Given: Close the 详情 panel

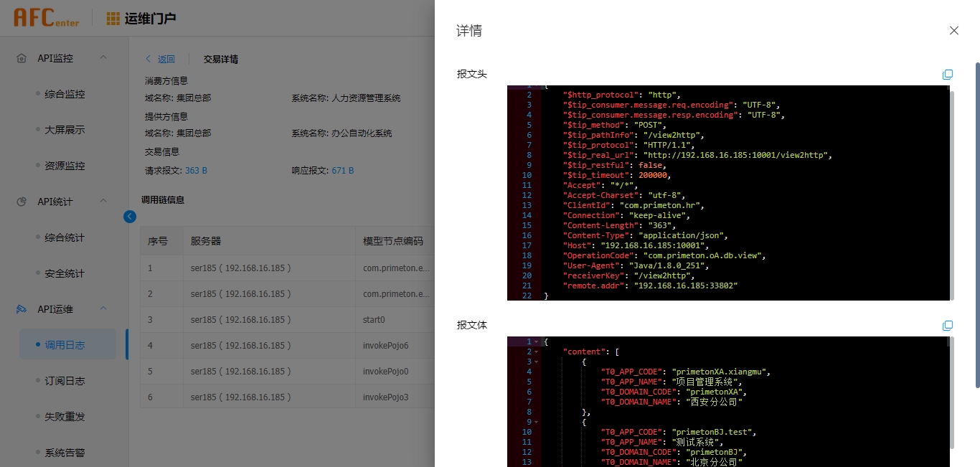Looking at the screenshot, I should 953,31.
